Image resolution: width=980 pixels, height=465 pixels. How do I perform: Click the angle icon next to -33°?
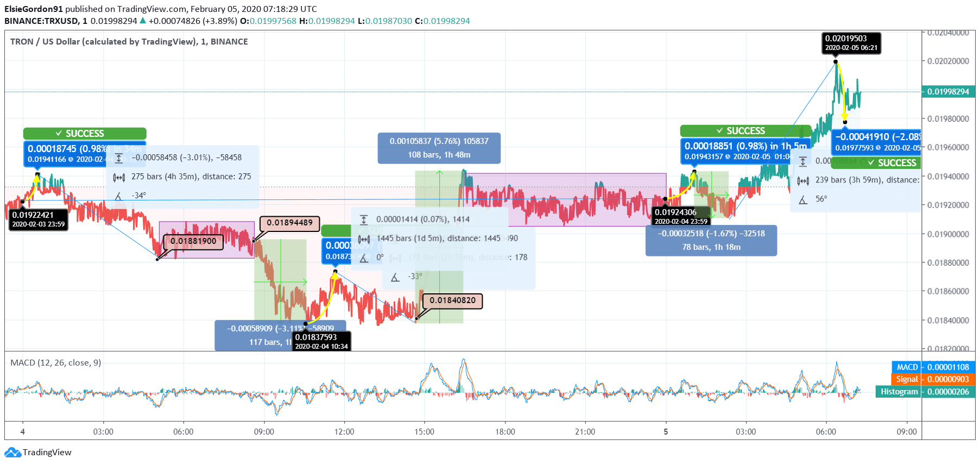click(395, 277)
